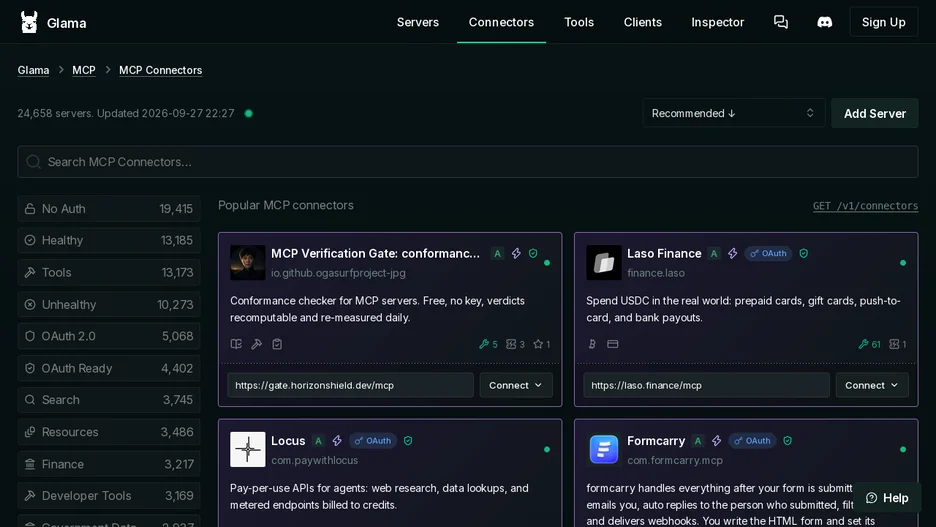936x527 pixels.
Task: Click the lightning bolt icon on MCP Verification Gate card
Action: click(516, 254)
